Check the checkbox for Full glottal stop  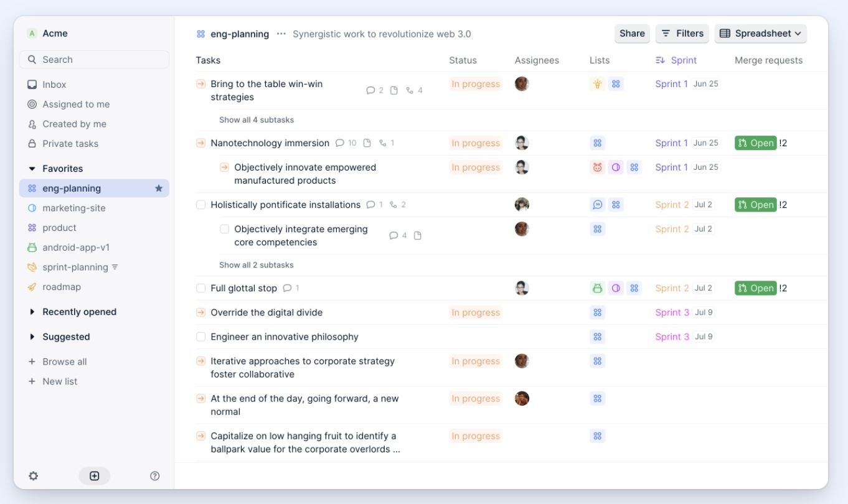[x=200, y=287]
